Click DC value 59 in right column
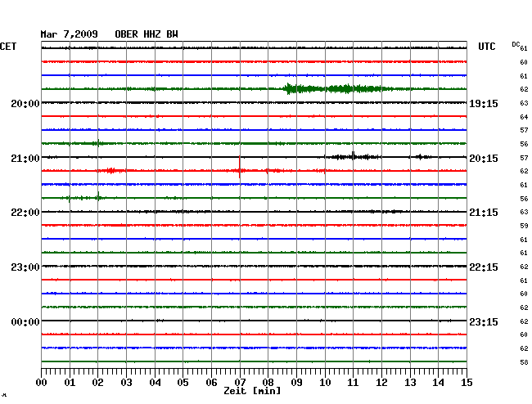 (x=524, y=226)
